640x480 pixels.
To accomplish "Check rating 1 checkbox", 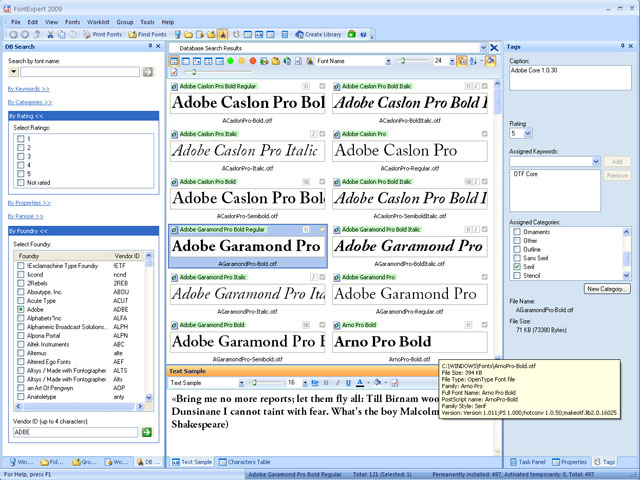I will click(x=21, y=139).
